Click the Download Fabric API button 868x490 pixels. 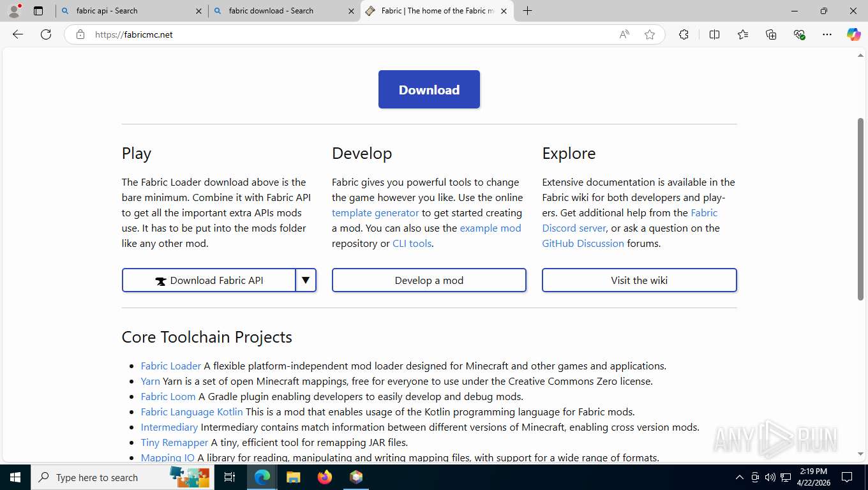(x=209, y=280)
